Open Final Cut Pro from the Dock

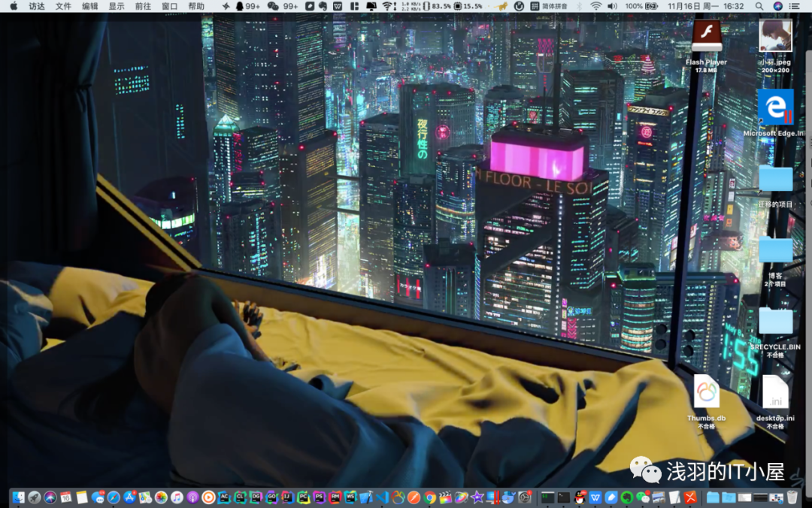pyautogui.click(x=445, y=497)
